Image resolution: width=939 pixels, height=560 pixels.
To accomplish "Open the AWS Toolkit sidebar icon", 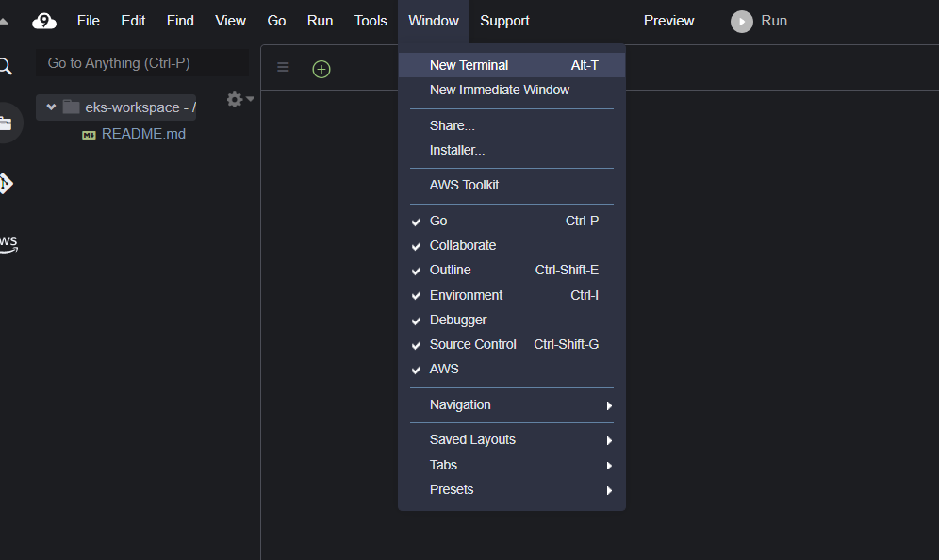I will click(x=8, y=243).
